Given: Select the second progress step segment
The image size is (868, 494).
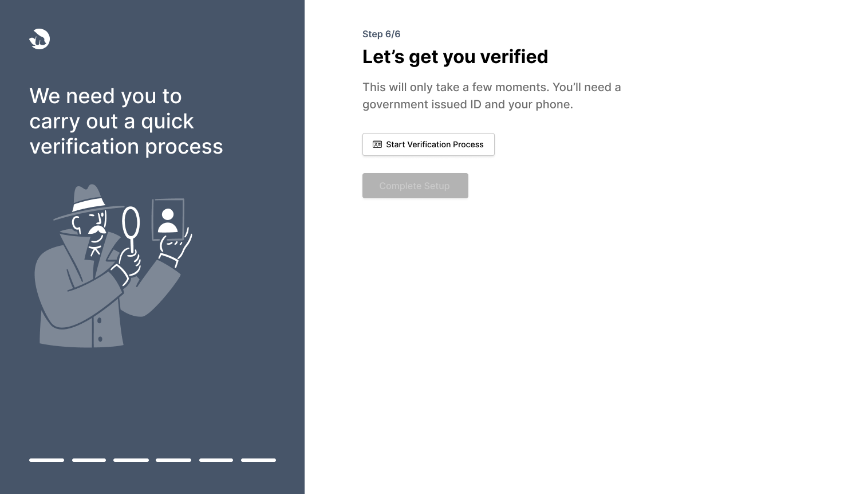Looking at the screenshot, I should (89, 460).
